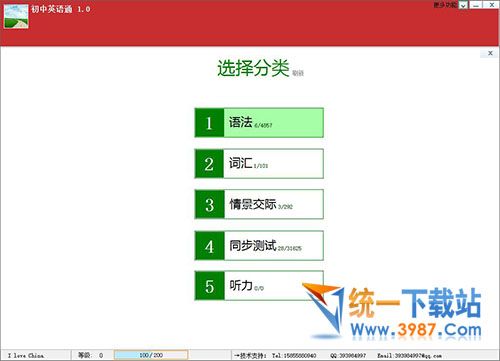Click the 初中英语通 1.0 title text

[61, 9]
